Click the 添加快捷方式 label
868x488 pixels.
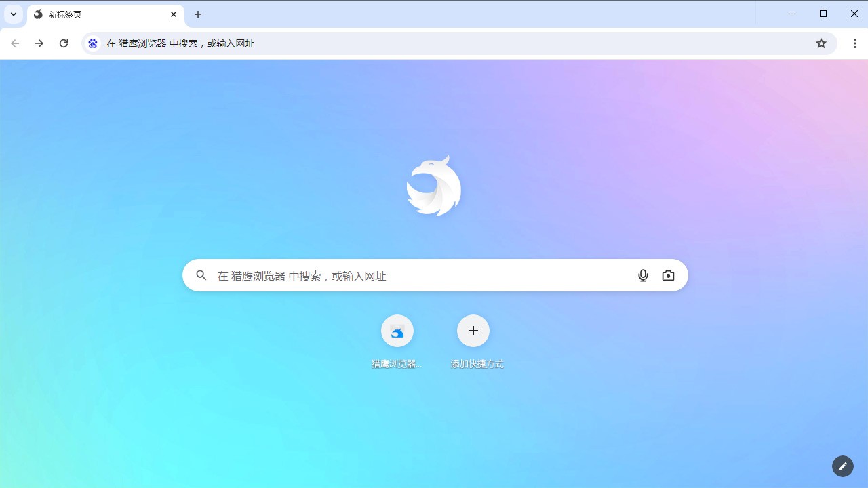[476, 363]
